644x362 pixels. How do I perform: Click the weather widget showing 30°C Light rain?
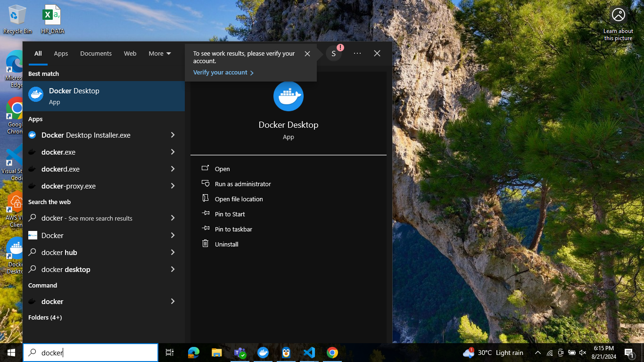[494, 353]
